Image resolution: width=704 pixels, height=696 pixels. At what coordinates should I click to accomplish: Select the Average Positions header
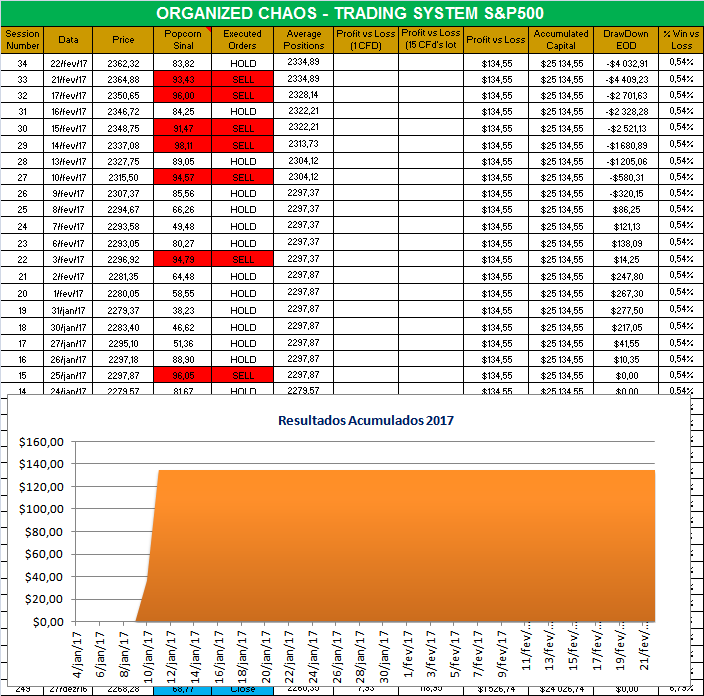304,40
